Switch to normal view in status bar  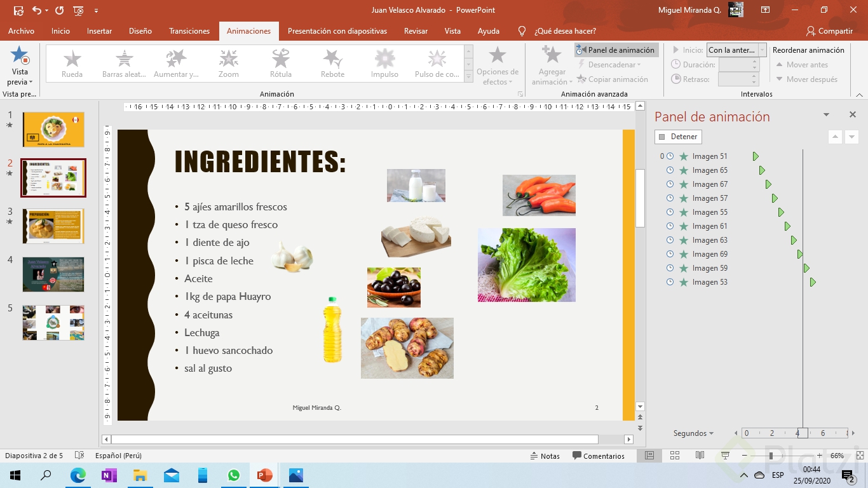[649, 456]
